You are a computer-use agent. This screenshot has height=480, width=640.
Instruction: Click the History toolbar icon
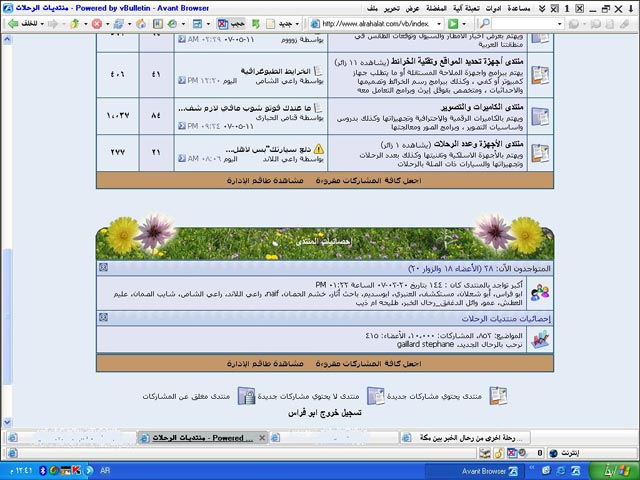(172, 24)
